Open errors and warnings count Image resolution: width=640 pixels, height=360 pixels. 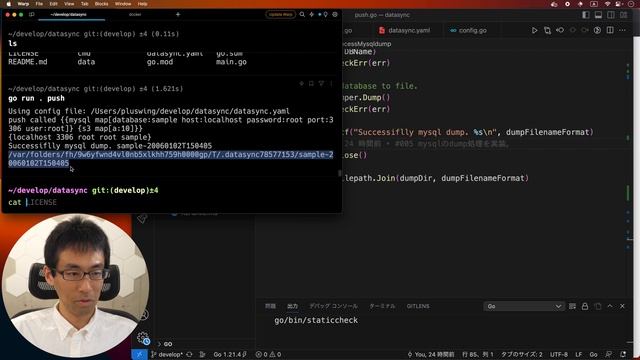click(268, 355)
